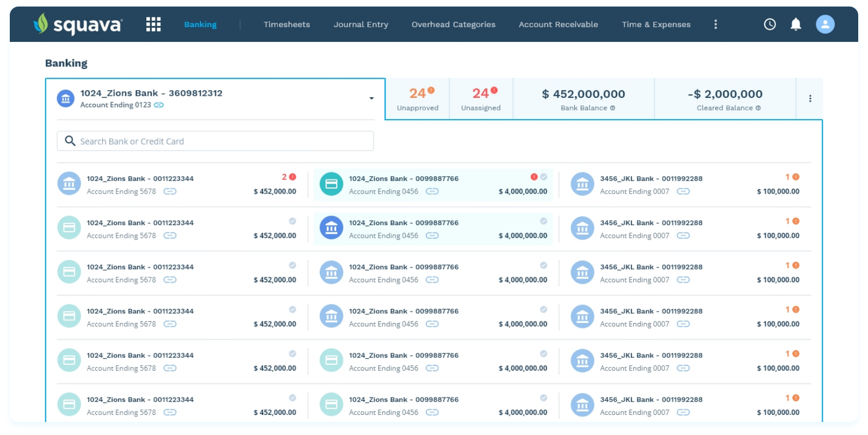Open the user profile avatar

click(825, 24)
